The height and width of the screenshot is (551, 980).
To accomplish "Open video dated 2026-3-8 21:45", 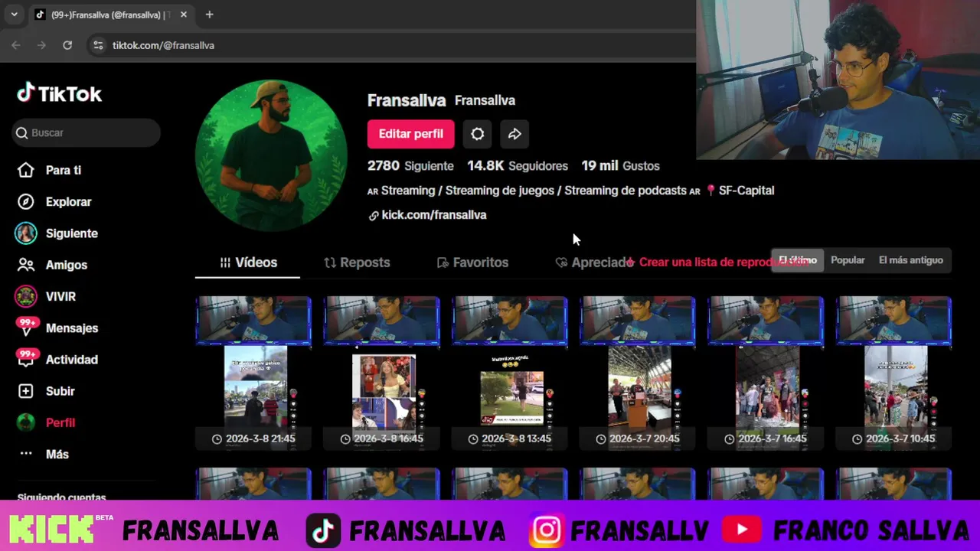I will pyautogui.click(x=253, y=373).
